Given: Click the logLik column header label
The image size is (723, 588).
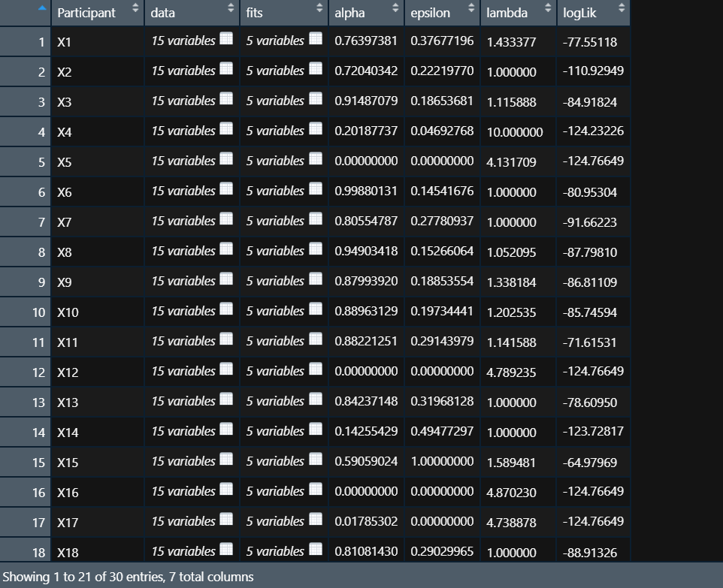Looking at the screenshot, I should pyautogui.click(x=579, y=13).
